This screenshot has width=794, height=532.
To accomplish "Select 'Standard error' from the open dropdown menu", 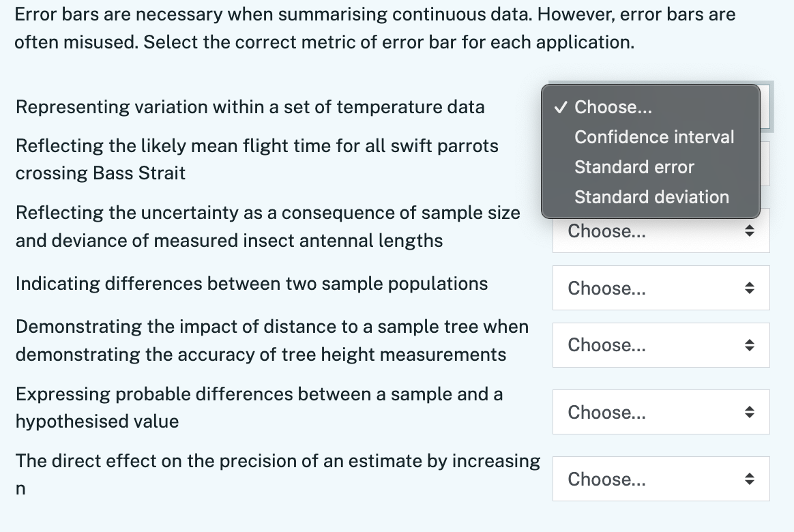I will [634, 166].
